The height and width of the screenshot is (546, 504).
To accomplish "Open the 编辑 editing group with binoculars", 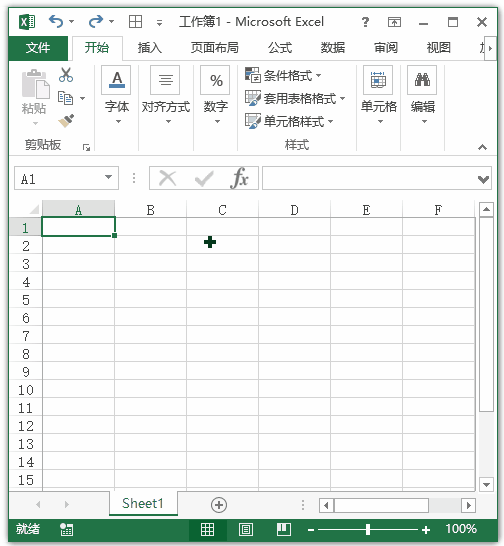I will tap(422, 95).
